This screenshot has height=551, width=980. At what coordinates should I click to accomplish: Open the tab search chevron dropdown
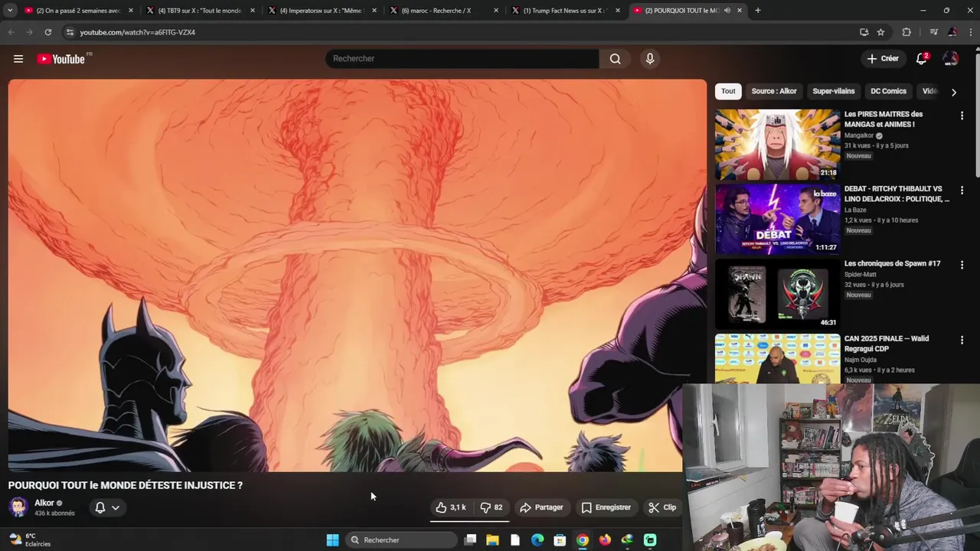click(x=10, y=11)
